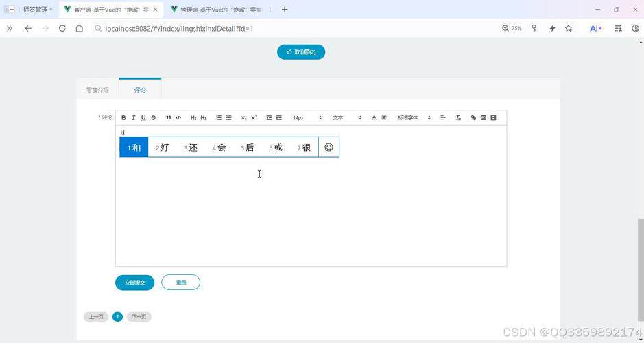Choose IME candidate 2 好
Image resolution: width=644 pixels, height=343 pixels.
pyautogui.click(x=163, y=147)
